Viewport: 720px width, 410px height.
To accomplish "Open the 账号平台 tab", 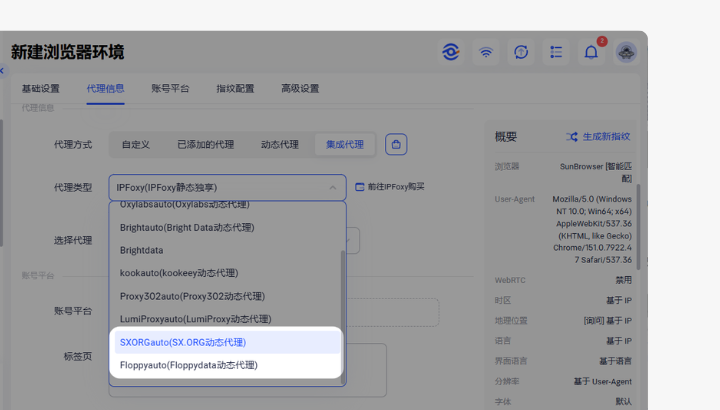I will [170, 89].
